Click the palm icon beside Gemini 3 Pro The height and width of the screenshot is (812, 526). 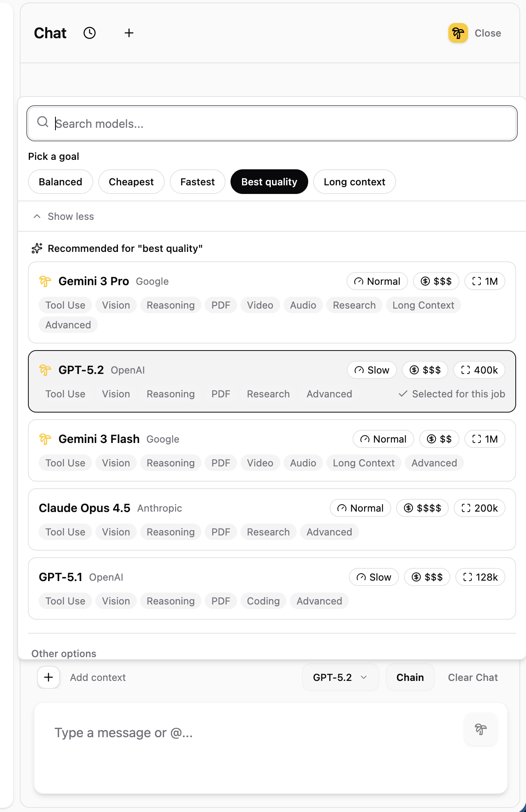[x=45, y=281]
